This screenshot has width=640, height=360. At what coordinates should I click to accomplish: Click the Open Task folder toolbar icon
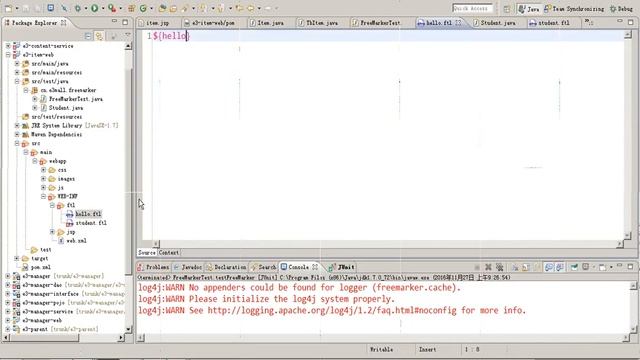click(173, 8)
